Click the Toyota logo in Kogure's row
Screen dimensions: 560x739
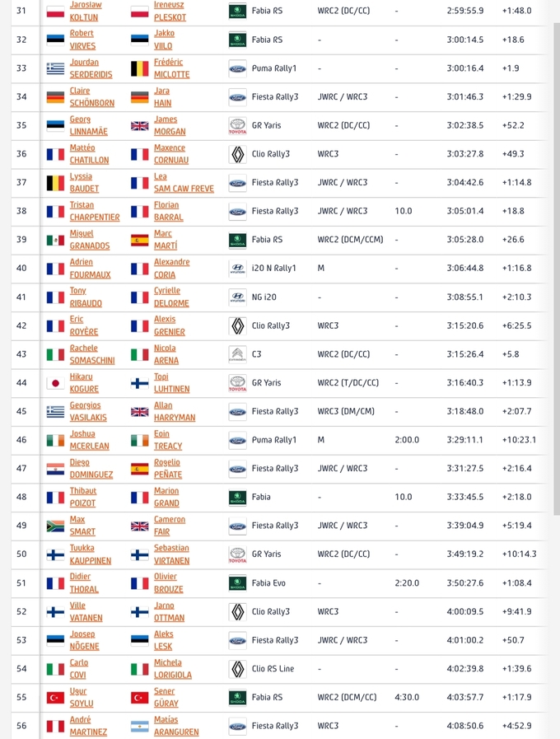(x=238, y=383)
